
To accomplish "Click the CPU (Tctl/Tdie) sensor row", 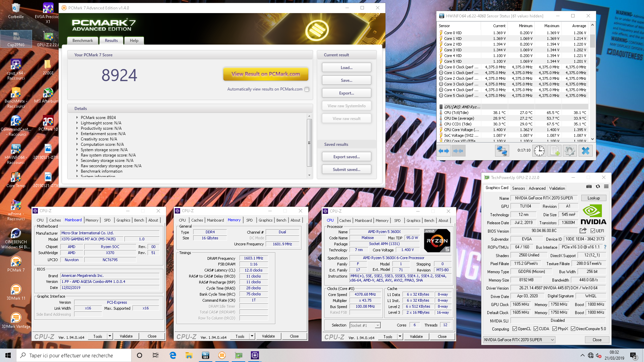I will pyautogui.click(x=513, y=113).
